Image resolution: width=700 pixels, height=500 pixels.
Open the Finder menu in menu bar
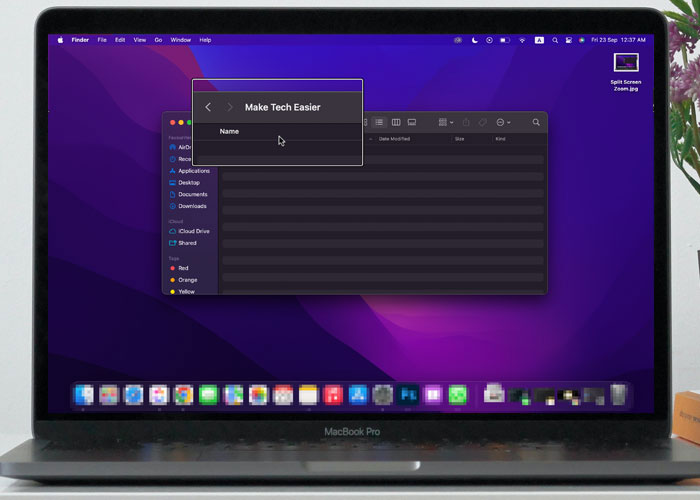click(80, 40)
